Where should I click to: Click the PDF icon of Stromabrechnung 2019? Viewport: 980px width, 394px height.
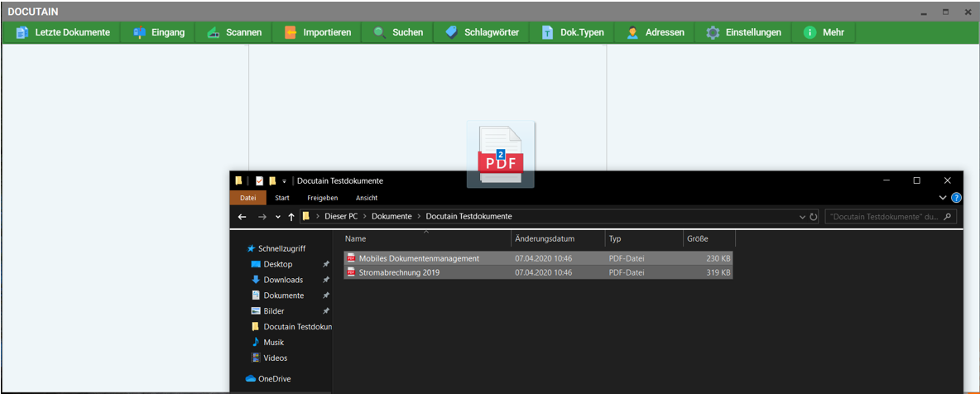(x=351, y=272)
